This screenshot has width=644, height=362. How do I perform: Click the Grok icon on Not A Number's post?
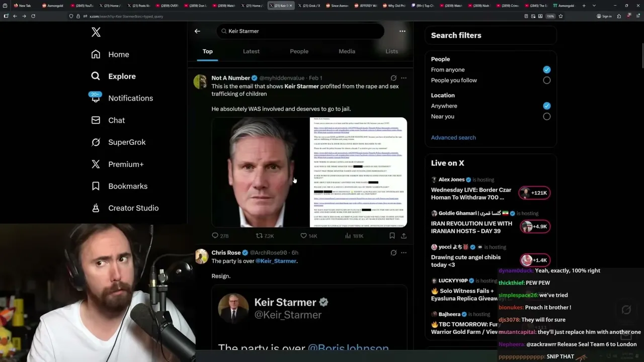click(393, 78)
